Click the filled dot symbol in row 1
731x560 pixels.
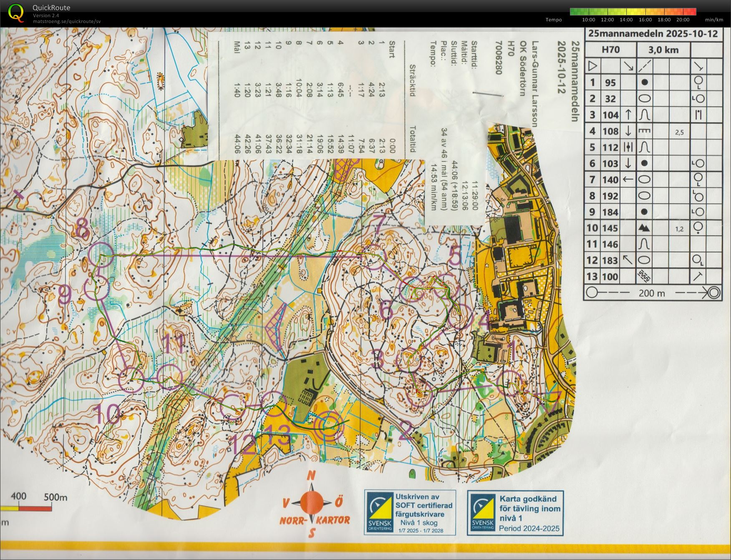click(x=644, y=83)
